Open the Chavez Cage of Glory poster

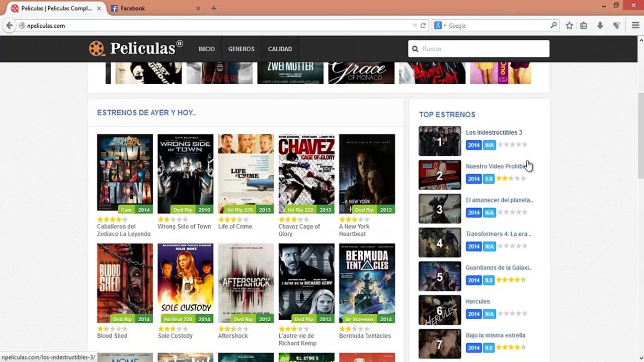[306, 173]
